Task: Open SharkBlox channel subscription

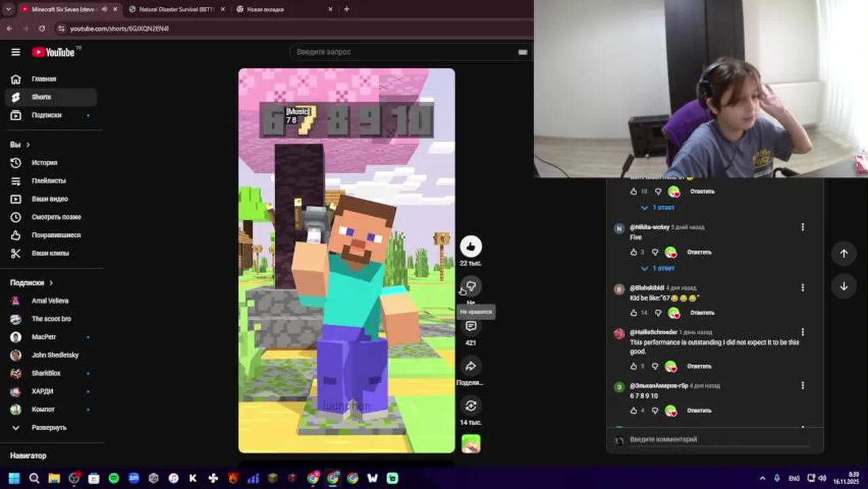Action: pos(51,373)
